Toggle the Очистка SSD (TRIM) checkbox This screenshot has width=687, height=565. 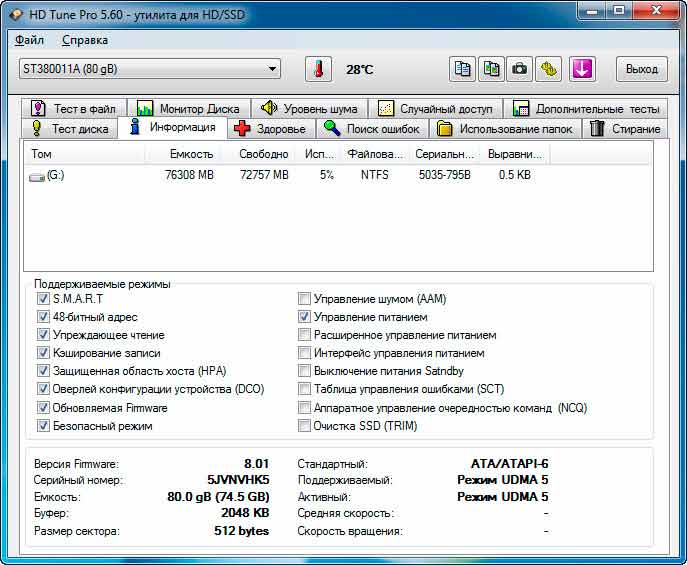pos(304,426)
